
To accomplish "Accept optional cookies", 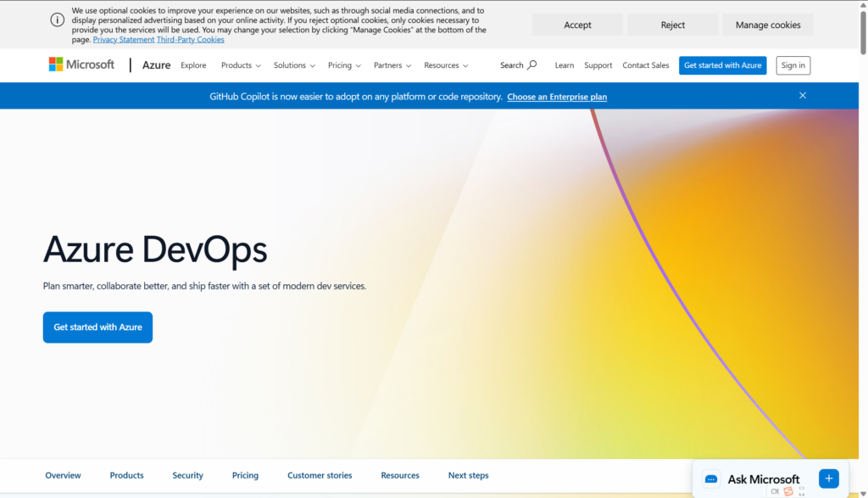I will (577, 25).
